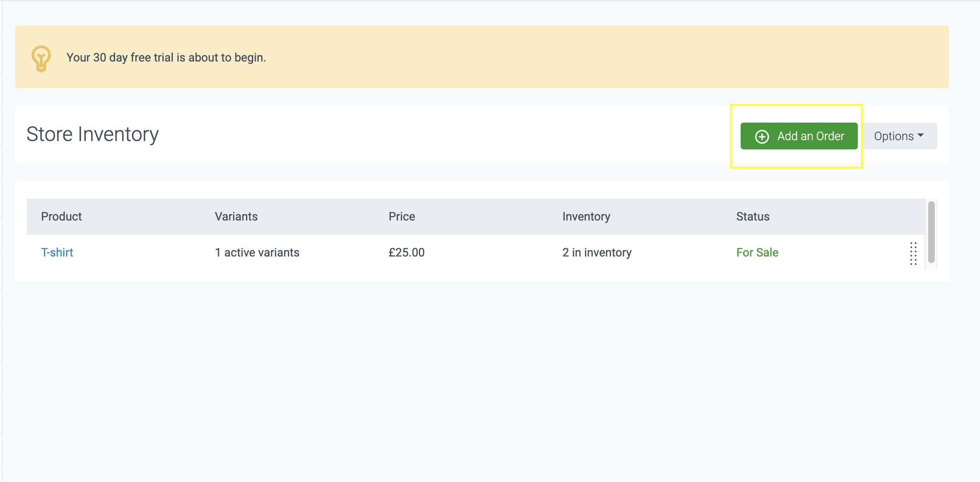Click the 30 day free trial message text
Screen dimensions: 980x482
coord(166,57)
